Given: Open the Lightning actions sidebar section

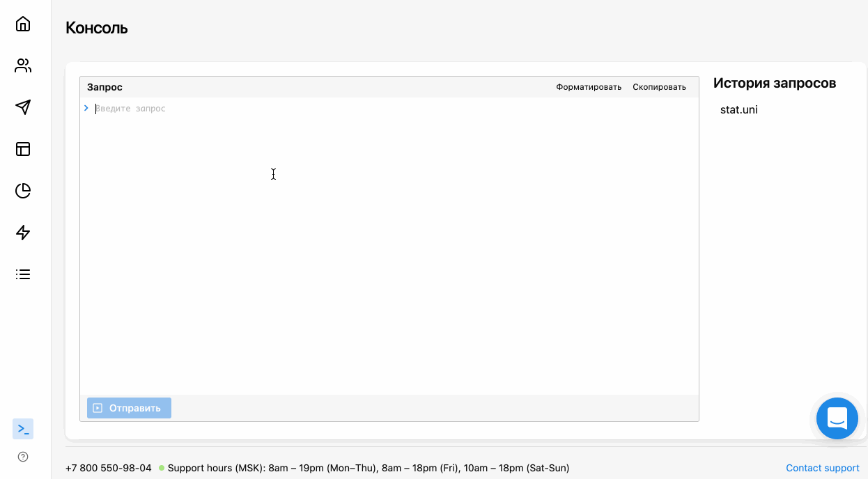Looking at the screenshot, I should point(23,233).
